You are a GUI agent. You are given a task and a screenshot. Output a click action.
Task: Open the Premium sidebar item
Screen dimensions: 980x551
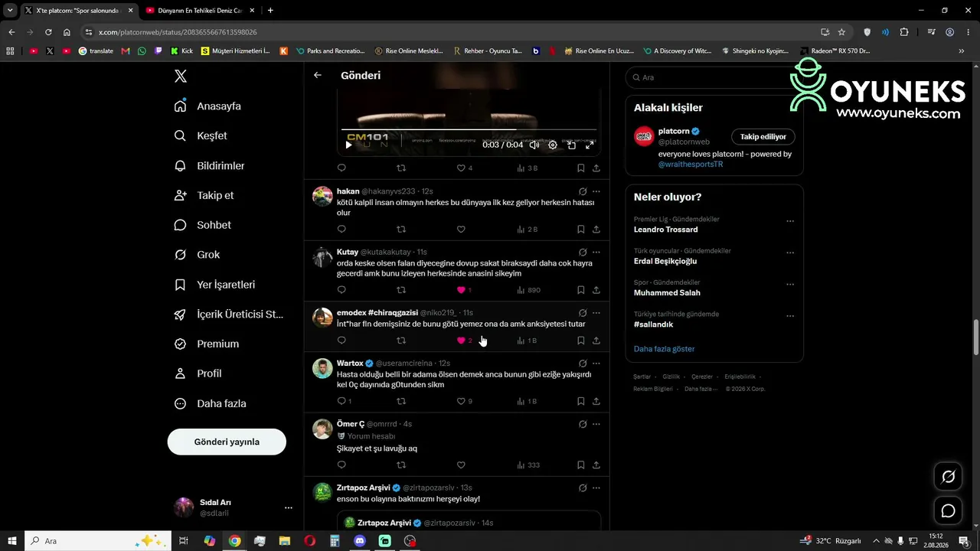207,344
